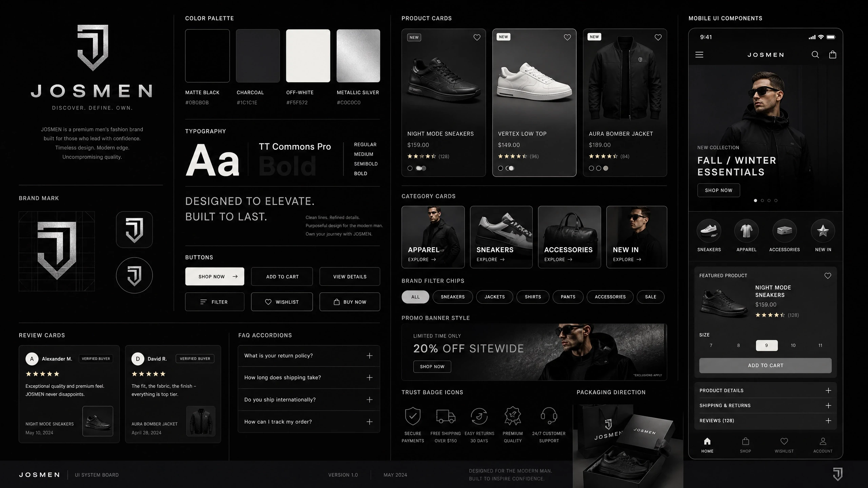The width and height of the screenshot is (868, 488).
Task: Select the PANTS filter chip
Action: [x=568, y=297]
